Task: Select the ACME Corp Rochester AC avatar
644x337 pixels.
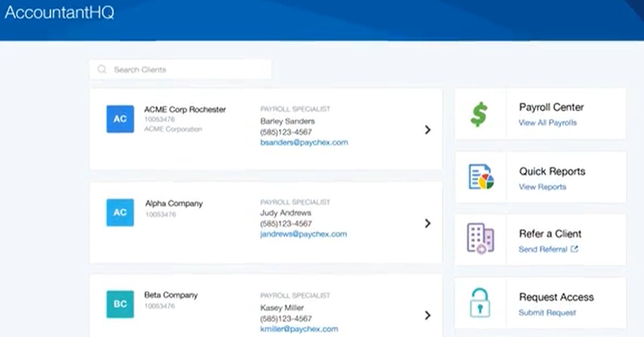Action: tap(120, 119)
